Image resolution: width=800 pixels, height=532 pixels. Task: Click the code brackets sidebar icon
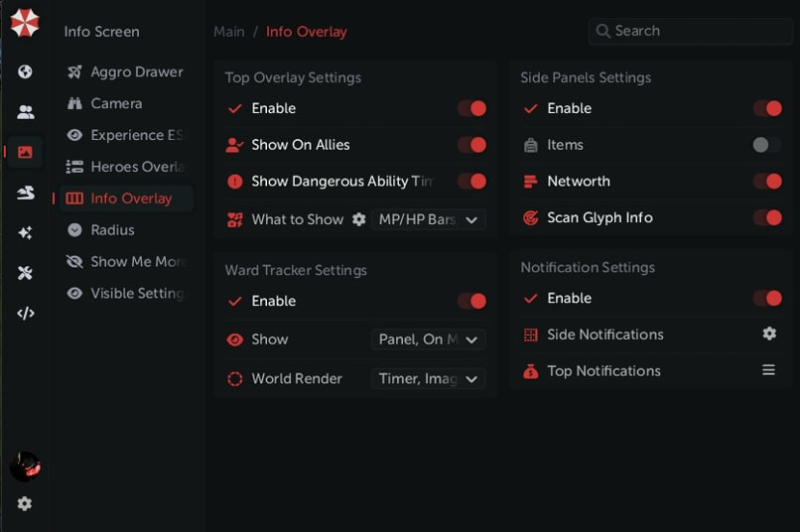25,314
